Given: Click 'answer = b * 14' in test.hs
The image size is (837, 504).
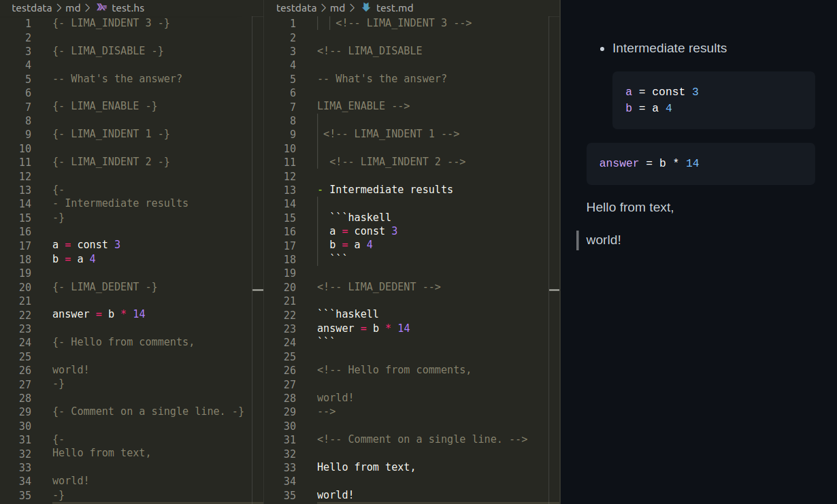Looking at the screenshot, I should [99, 314].
